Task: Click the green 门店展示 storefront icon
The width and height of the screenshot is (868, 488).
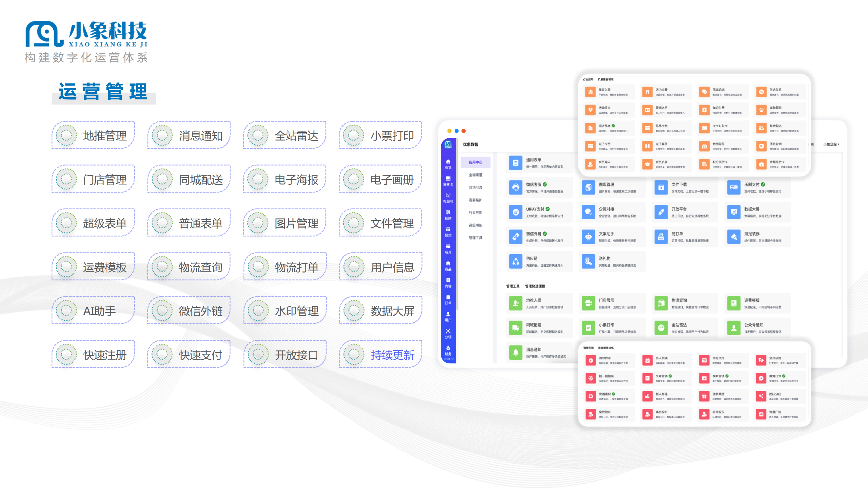Action: [588, 303]
